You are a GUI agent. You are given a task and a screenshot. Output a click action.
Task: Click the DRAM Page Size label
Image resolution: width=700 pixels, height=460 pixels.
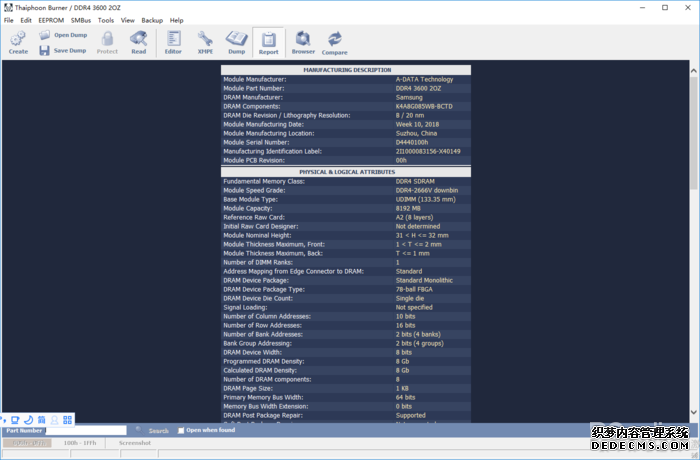click(x=248, y=388)
